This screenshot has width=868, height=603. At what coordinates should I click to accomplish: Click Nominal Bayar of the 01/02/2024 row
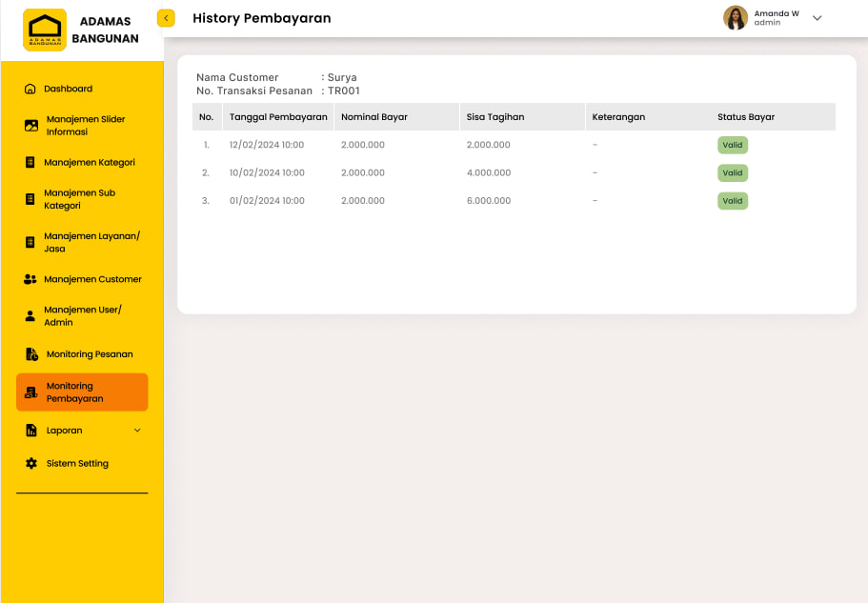click(x=363, y=201)
